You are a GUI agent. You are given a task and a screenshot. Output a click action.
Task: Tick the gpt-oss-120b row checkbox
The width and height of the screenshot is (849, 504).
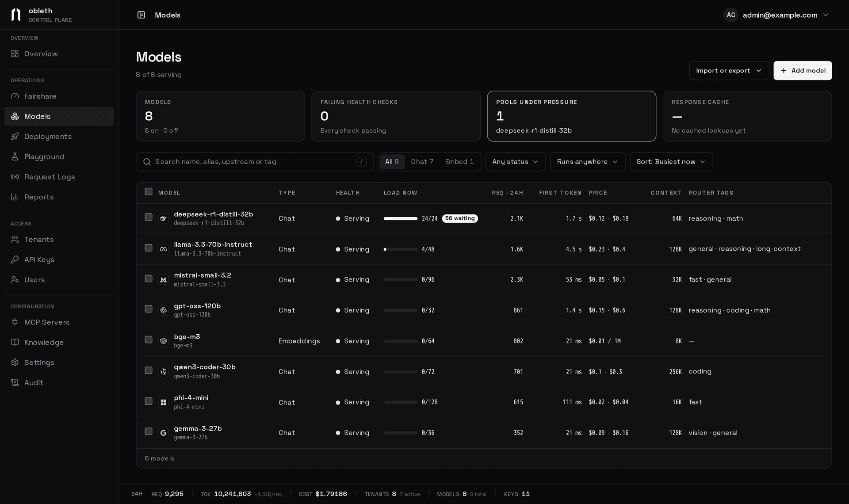(x=149, y=309)
